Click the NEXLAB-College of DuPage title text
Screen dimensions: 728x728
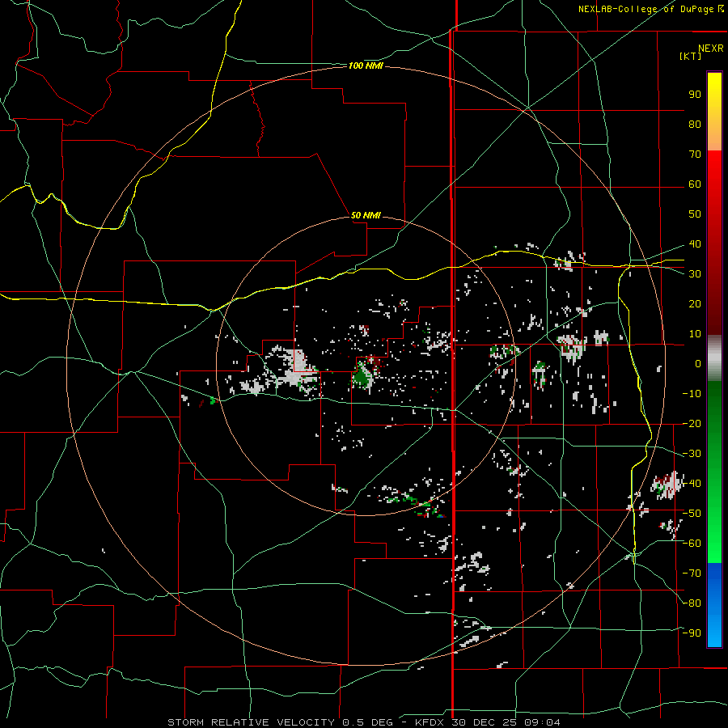(x=645, y=9)
